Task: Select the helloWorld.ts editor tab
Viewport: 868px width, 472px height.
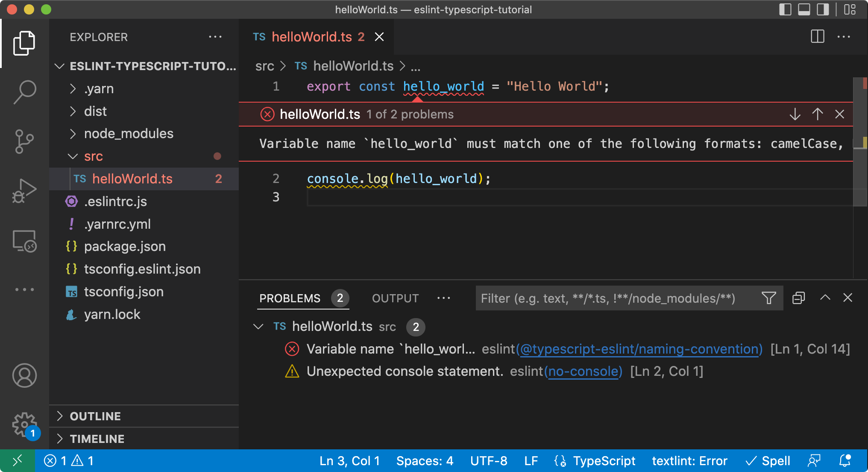Action: tap(311, 37)
